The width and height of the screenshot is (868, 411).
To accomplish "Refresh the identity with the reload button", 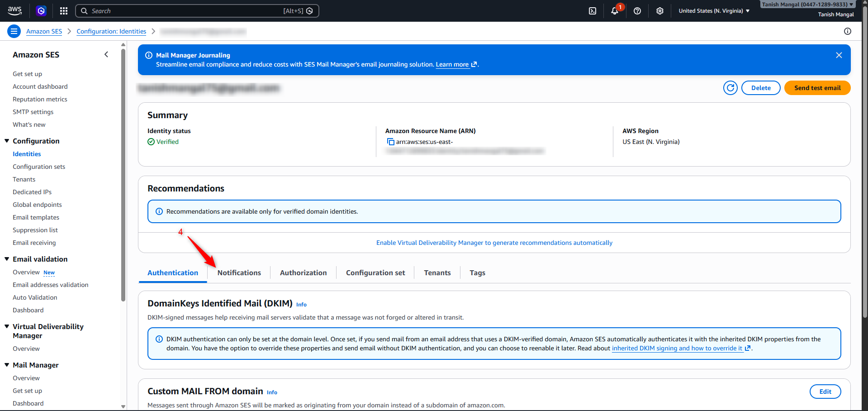I will [x=730, y=88].
